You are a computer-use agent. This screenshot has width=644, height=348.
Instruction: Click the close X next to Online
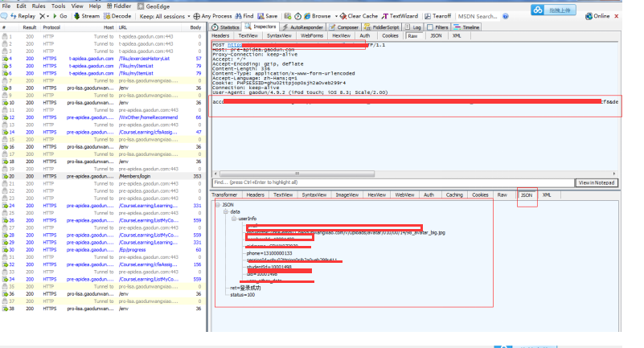click(616, 16)
